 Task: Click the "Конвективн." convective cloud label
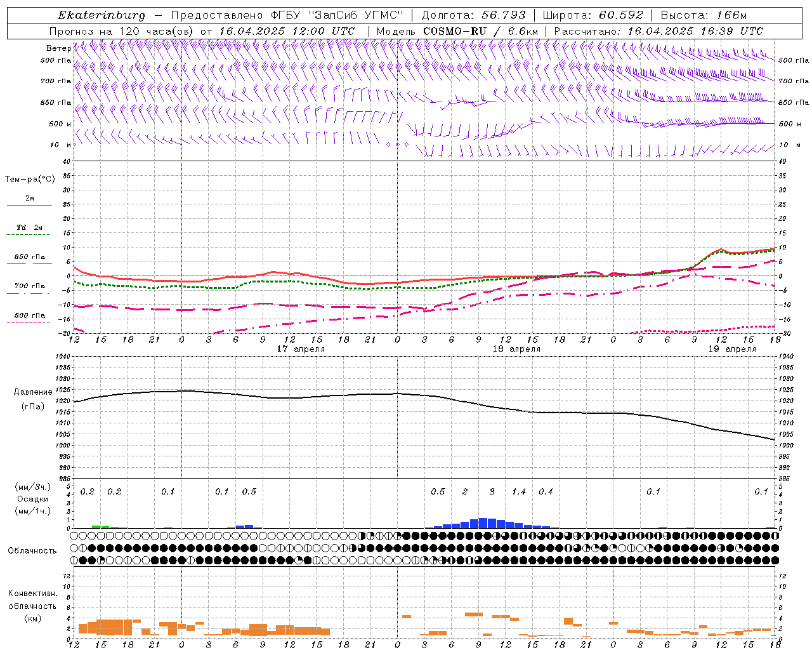(x=32, y=594)
